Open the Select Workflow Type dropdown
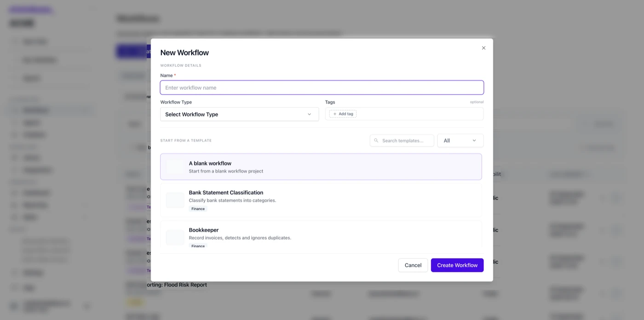644x320 pixels. 239,114
